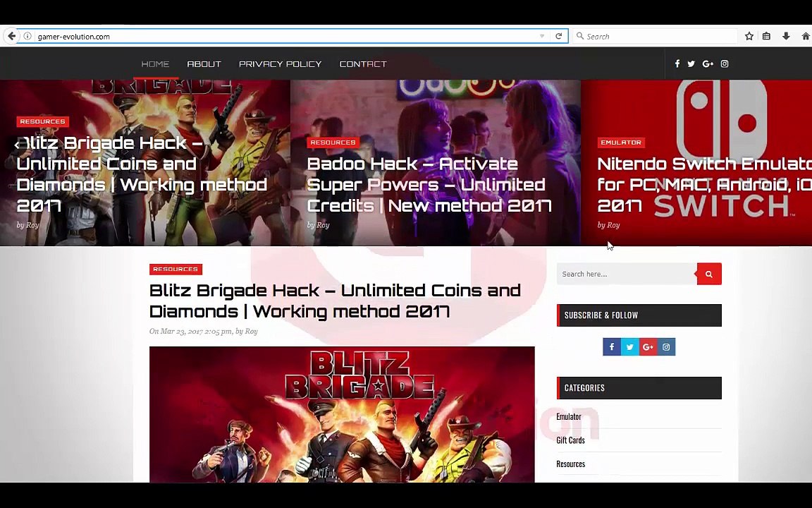Click the browser back arrow button

coord(11,36)
